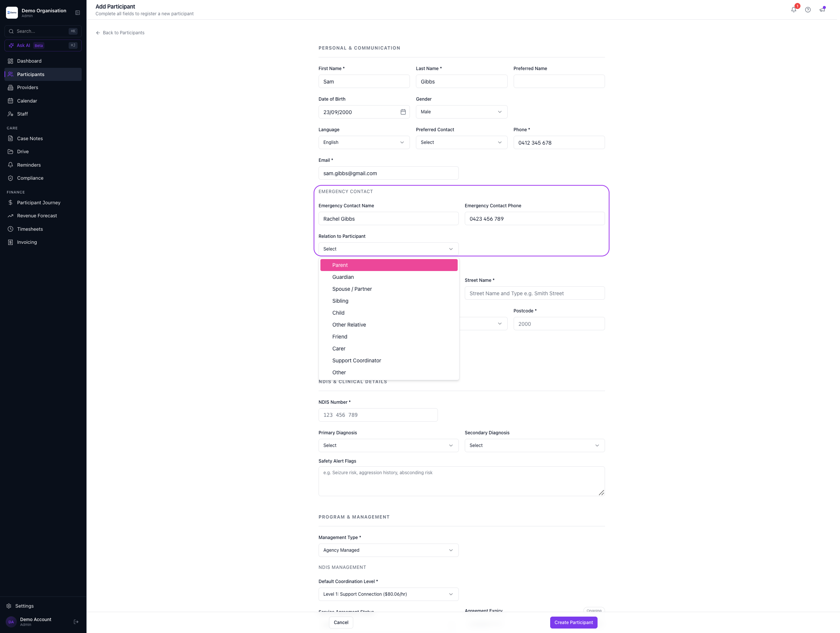This screenshot has height=633, width=840.
Task: Click the Demo Organisation logo
Action: click(12, 13)
